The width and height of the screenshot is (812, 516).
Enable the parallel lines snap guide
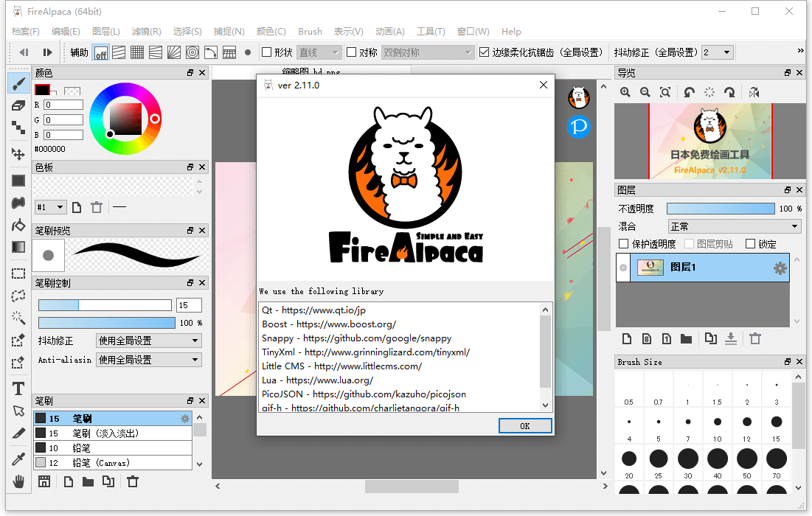pos(119,52)
